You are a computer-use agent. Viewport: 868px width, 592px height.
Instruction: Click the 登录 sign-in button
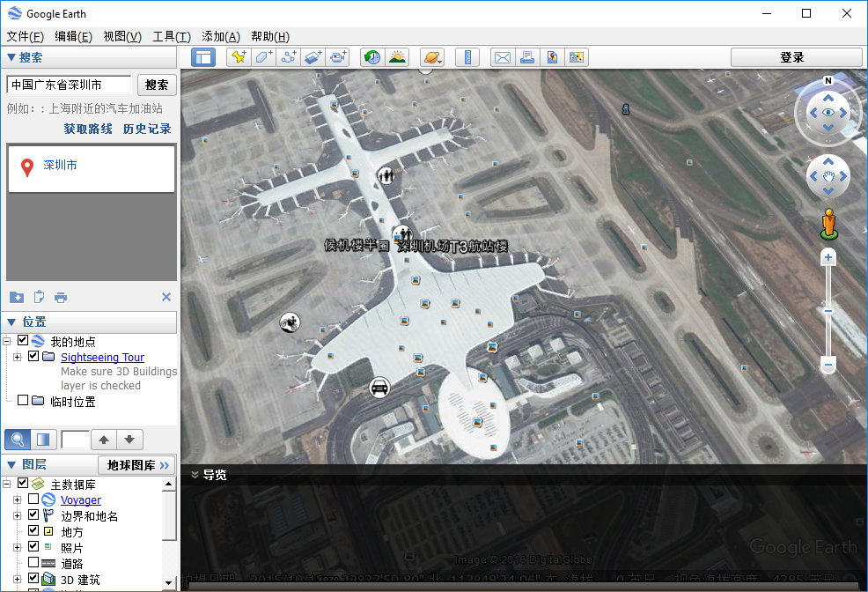[x=796, y=57]
